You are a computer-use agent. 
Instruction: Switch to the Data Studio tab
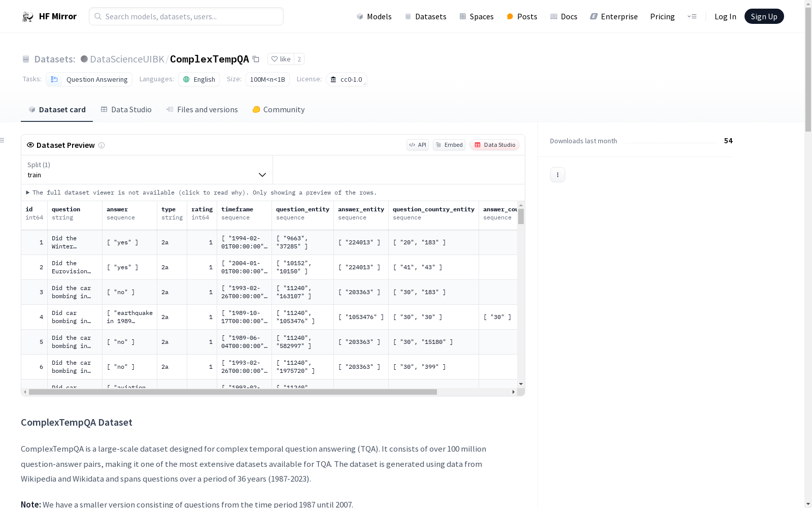click(126, 110)
